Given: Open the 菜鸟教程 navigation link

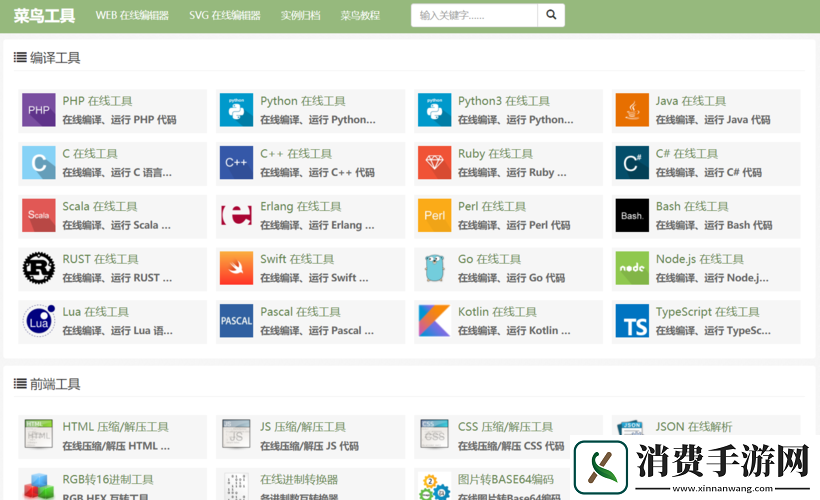Looking at the screenshot, I should click(360, 16).
